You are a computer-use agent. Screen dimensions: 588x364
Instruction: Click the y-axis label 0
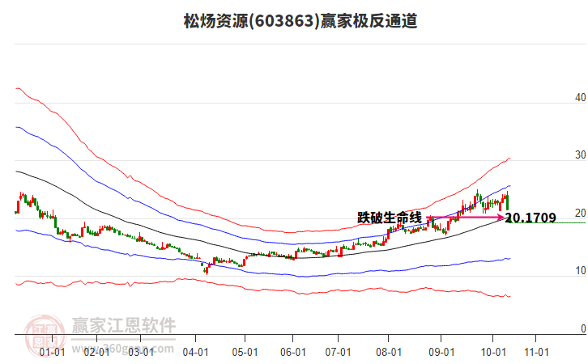click(583, 328)
